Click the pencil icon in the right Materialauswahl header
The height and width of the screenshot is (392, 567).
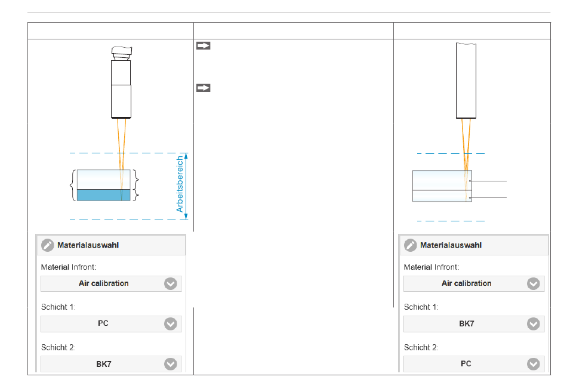(411, 245)
